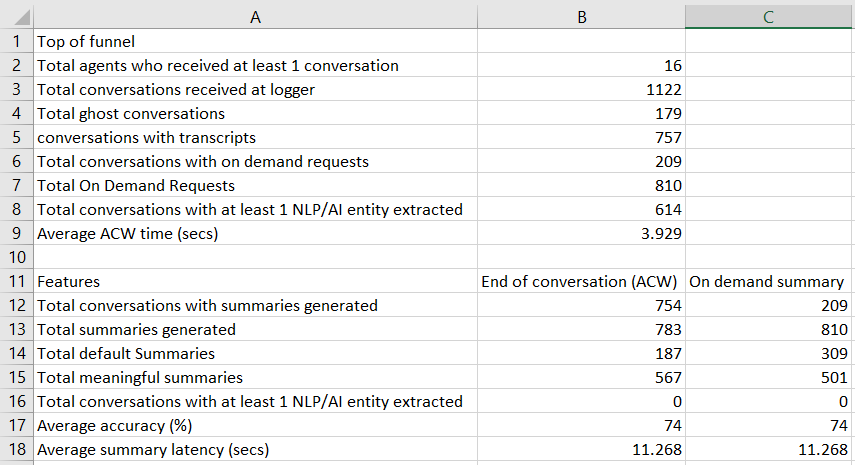Click row 8 NLP/AI entity extracted label
855x465 pixels.
255,209
